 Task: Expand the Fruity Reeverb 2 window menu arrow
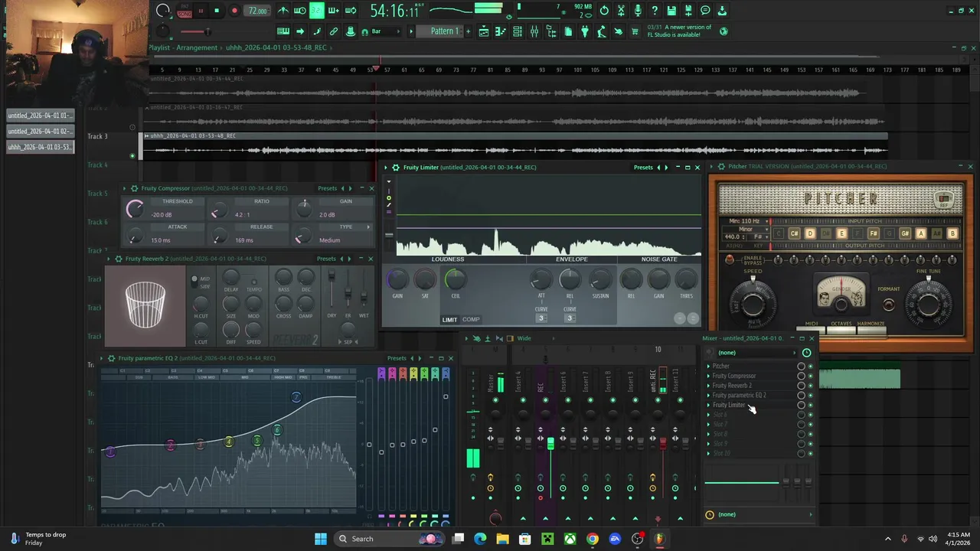point(109,259)
